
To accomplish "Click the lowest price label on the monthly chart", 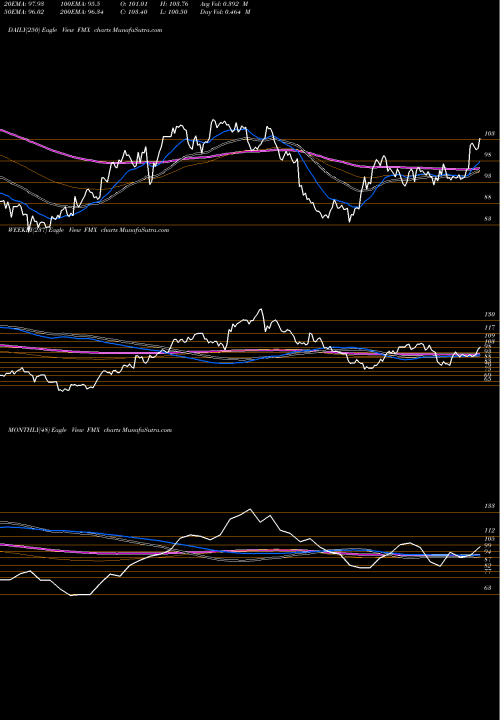I will (487, 588).
